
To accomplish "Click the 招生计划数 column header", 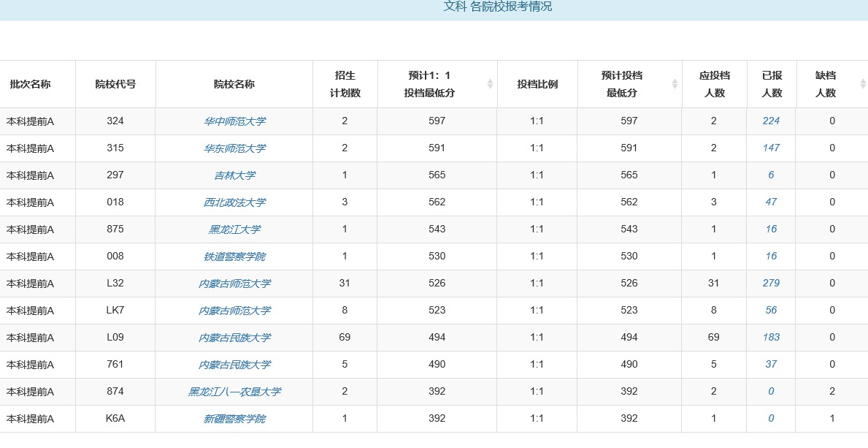I will [x=345, y=84].
